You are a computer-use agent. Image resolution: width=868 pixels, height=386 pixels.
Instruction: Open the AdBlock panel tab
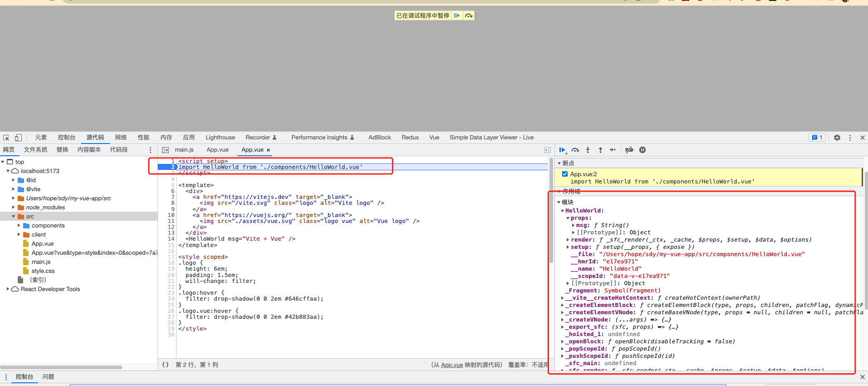(380, 138)
